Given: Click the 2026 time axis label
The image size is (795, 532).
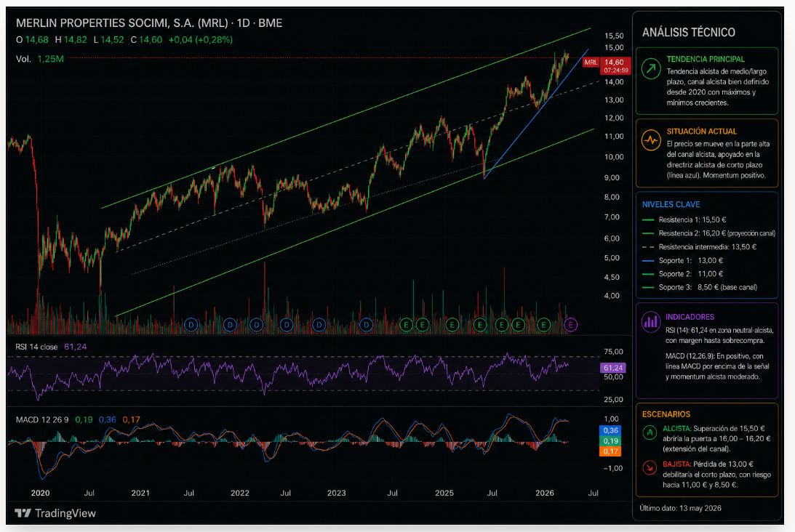Looking at the screenshot, I should (x=545, y=493).
